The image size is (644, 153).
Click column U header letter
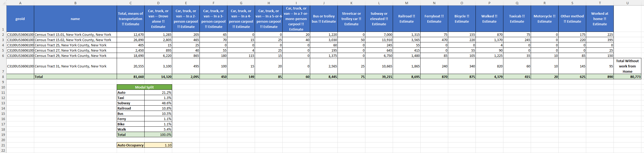tap(627, 3)
